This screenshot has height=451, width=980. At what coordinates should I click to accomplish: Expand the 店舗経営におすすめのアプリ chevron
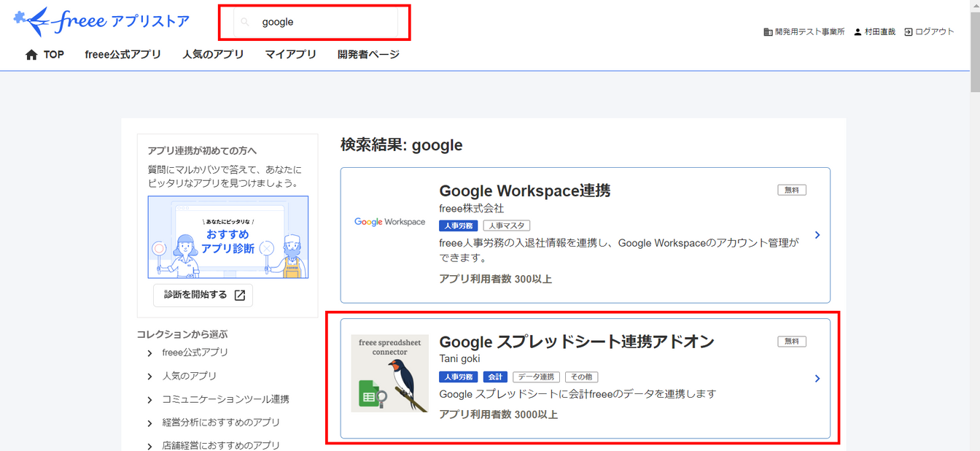tap(149, 446)
